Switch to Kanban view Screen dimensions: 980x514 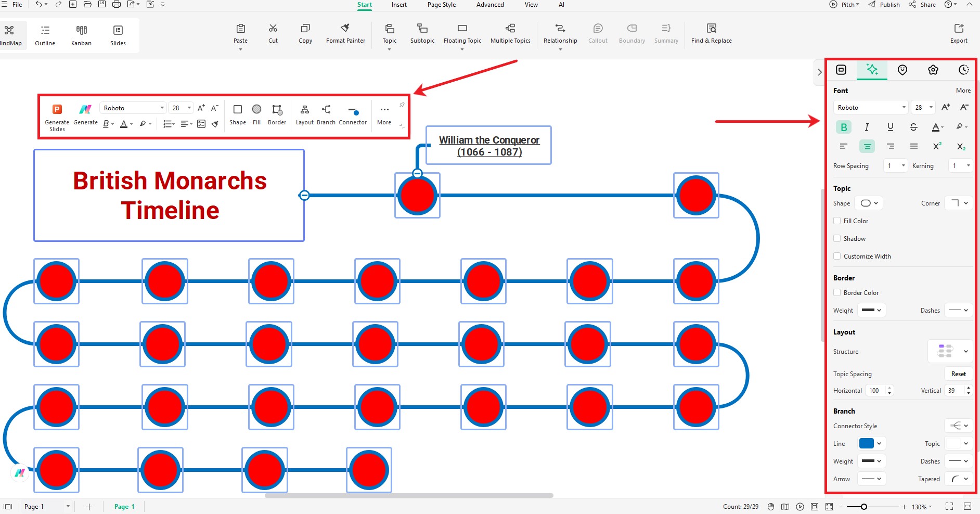81,35
